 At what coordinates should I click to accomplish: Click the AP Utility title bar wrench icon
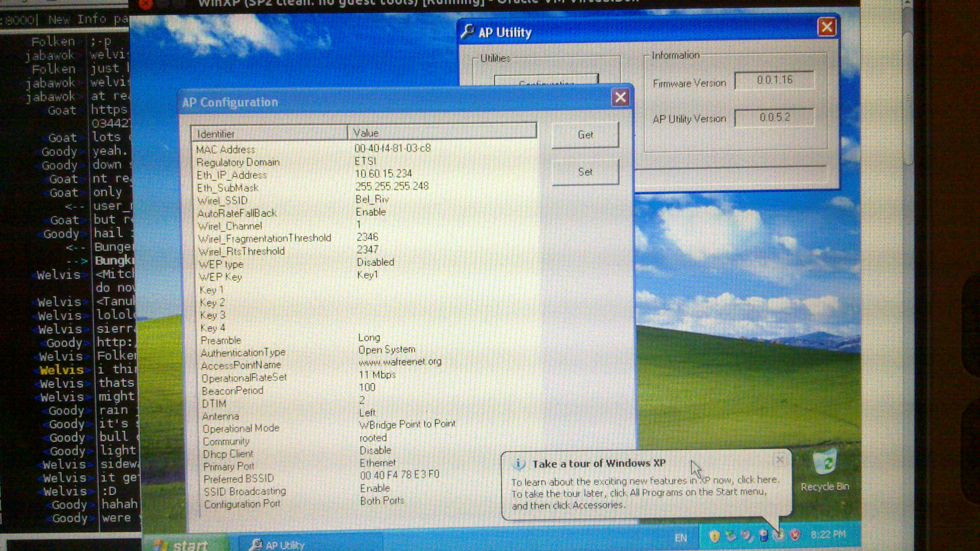tap(467, 31)
